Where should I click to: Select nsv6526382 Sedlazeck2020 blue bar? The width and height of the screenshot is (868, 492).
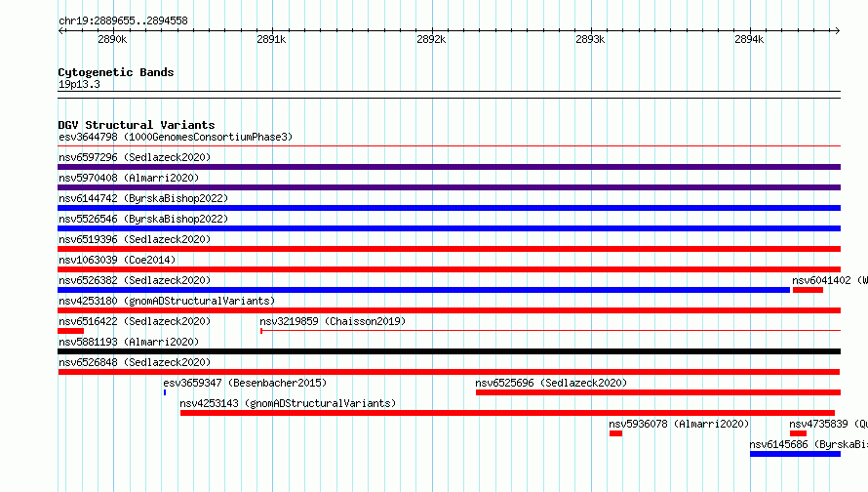coord(423,290)
